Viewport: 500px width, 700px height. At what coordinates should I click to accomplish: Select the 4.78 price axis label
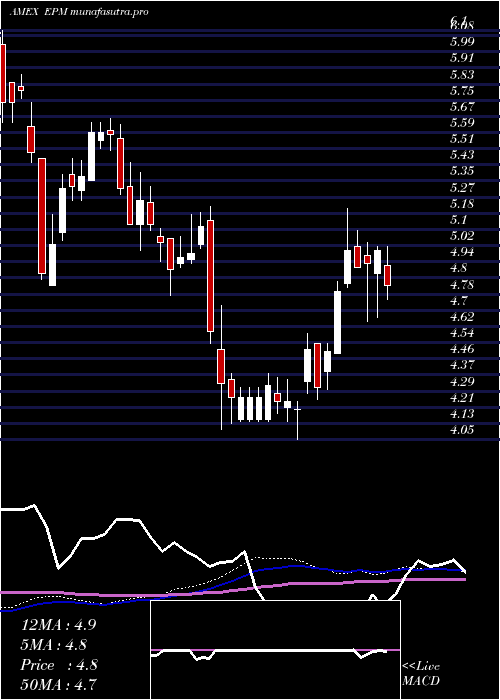462,284
